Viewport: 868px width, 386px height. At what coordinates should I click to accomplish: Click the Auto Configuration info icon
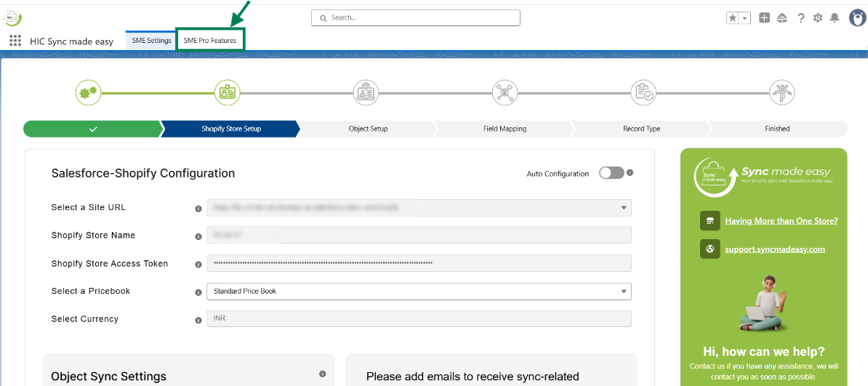630,172
